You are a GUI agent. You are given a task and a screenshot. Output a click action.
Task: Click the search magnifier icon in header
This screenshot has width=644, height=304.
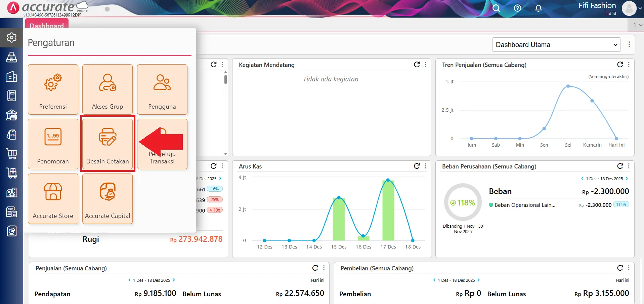point(496,8)
